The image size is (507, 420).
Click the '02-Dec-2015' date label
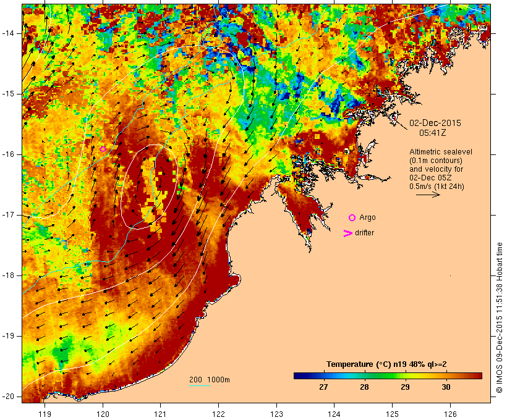[435, 123]
